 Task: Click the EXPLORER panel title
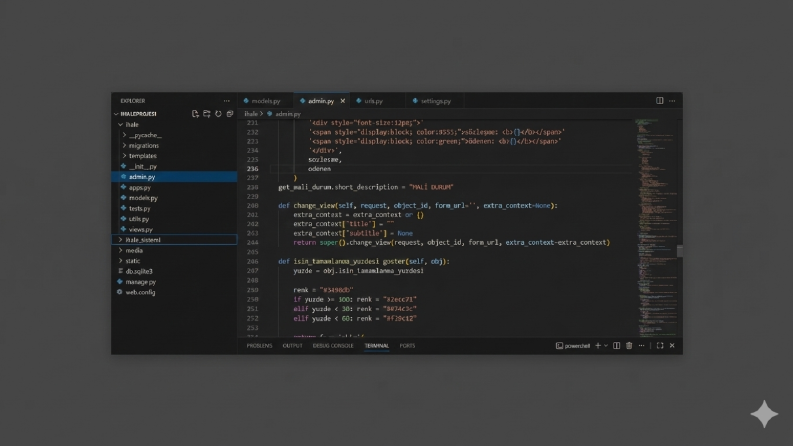tap(133, 101)
